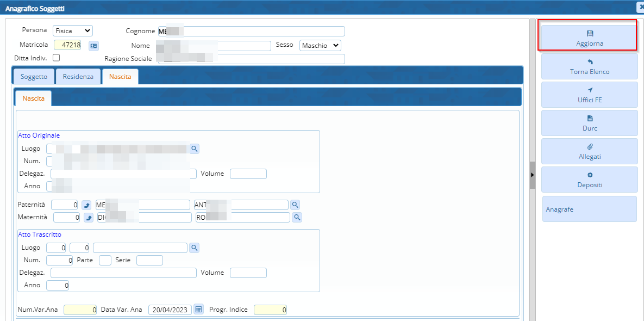Open the Sesso dropdown

tap(320, 46)
